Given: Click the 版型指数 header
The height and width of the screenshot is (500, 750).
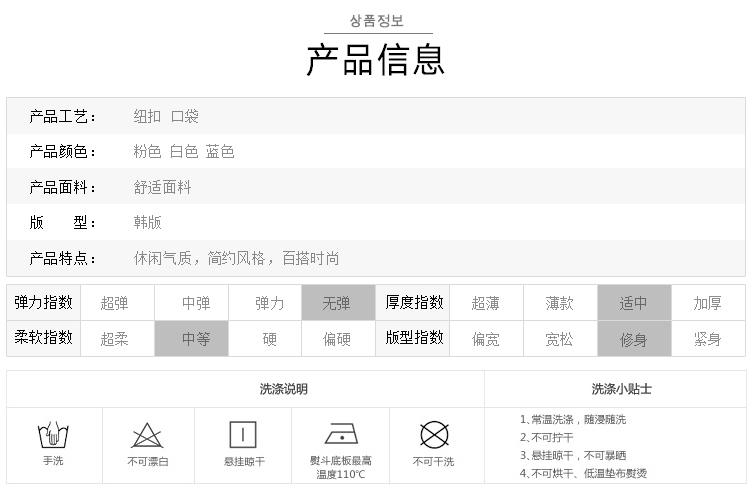Looking at the screenshot, I should pos(413,338).
